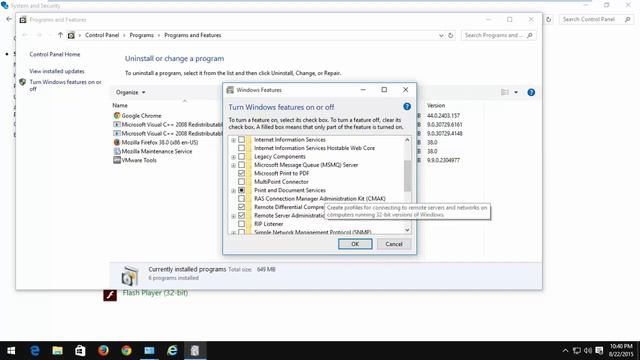This screenshot has width=640, height=360.
Task: Check Microsoft Message Queue Server checkbox
Action: (x=242, y=165)
